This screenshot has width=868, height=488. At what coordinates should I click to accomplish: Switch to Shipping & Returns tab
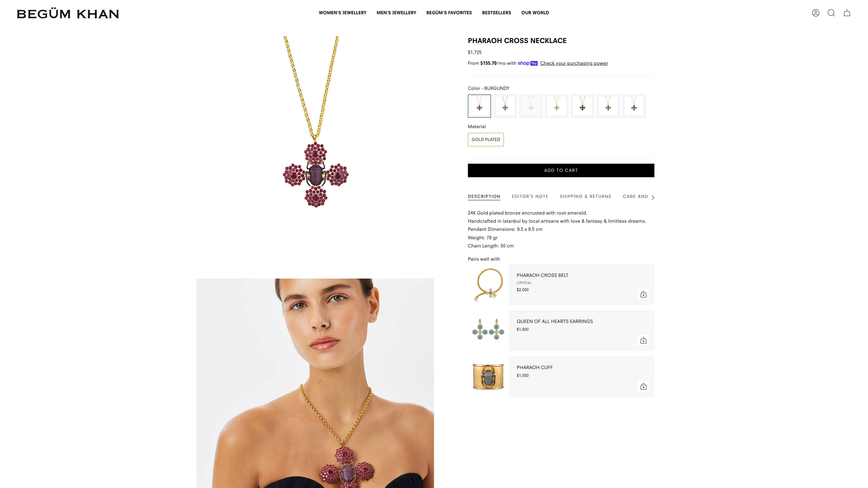pos(585,196)
